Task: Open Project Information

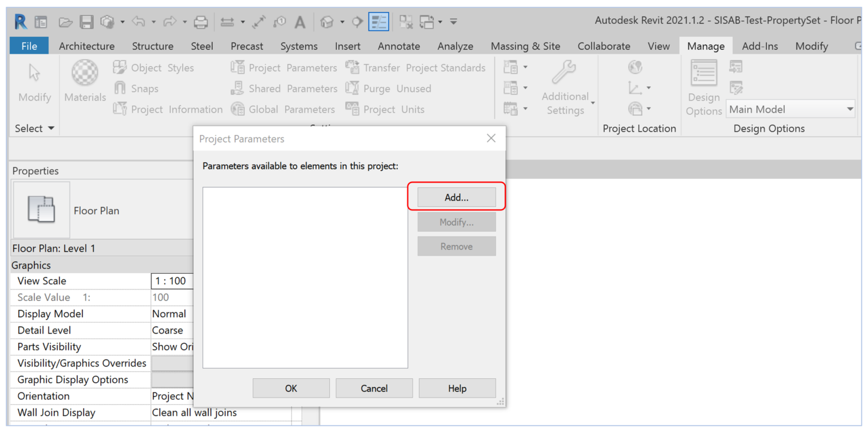Action: point(168,109)
